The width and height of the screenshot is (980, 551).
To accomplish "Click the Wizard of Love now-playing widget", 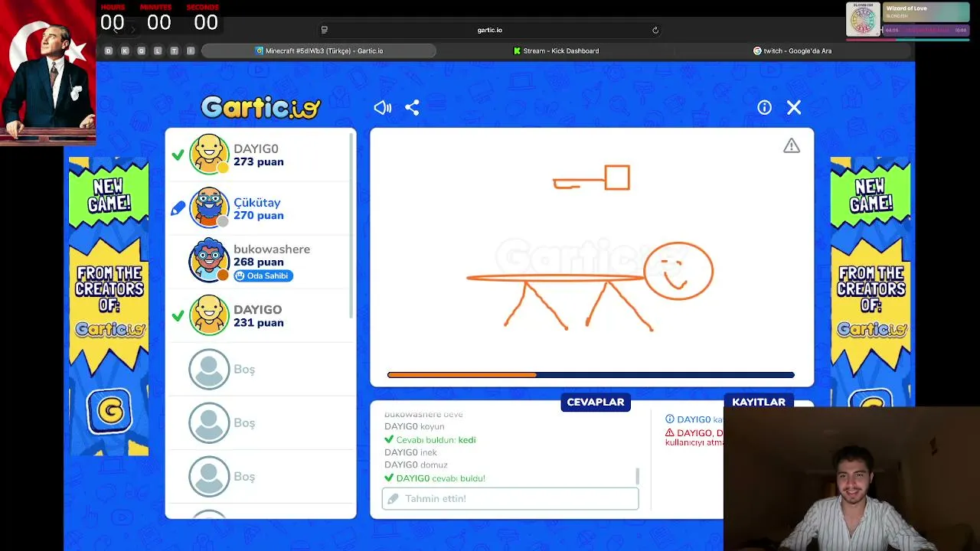I will [x=907, y=20].
